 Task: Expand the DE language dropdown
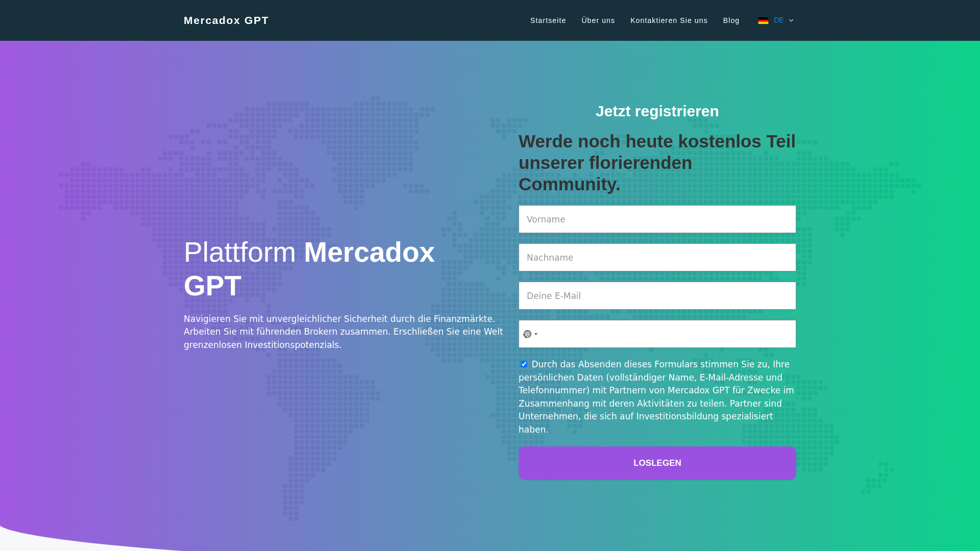[x=776, y=20]
